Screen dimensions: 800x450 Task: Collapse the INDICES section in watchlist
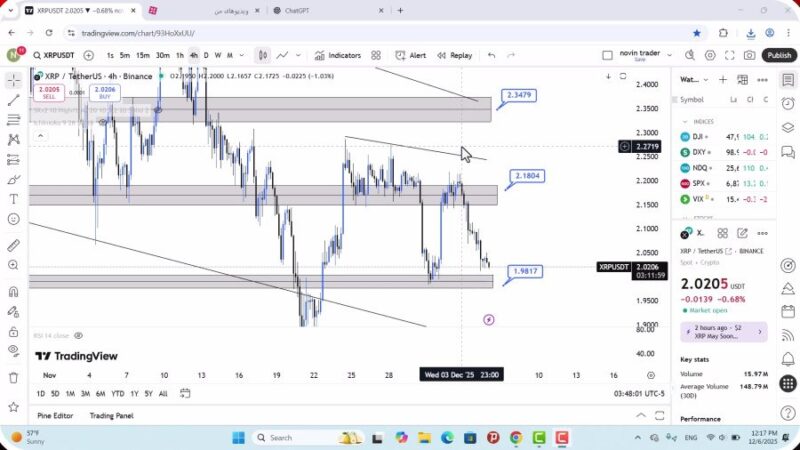click(686, 121)
